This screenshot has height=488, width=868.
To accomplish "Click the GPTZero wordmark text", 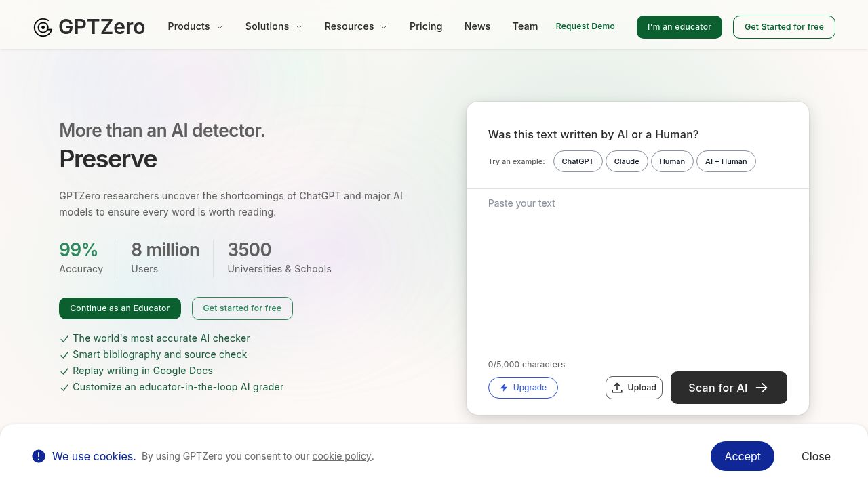I will tap(102, 26).
